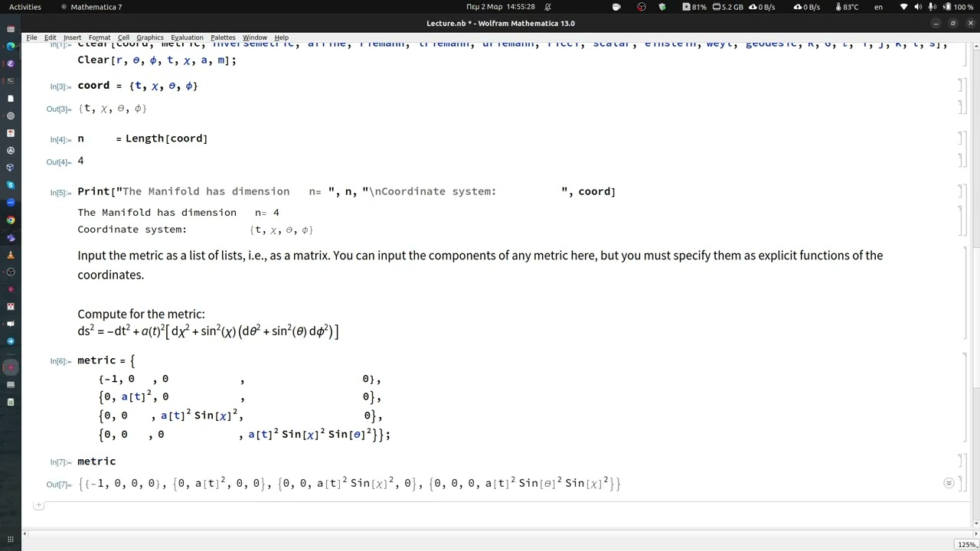Image resolution: width=980 pixels, height=551 pixels.
Task: Click the caffeine cup tray icon
Action: pyautogui.click(x=617, y=7)
